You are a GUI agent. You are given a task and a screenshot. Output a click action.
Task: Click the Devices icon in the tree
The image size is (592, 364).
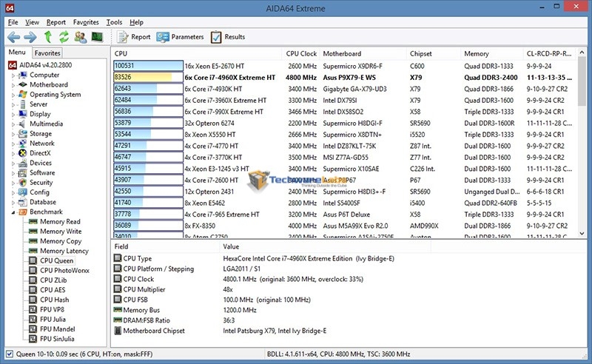coord(23,163)
